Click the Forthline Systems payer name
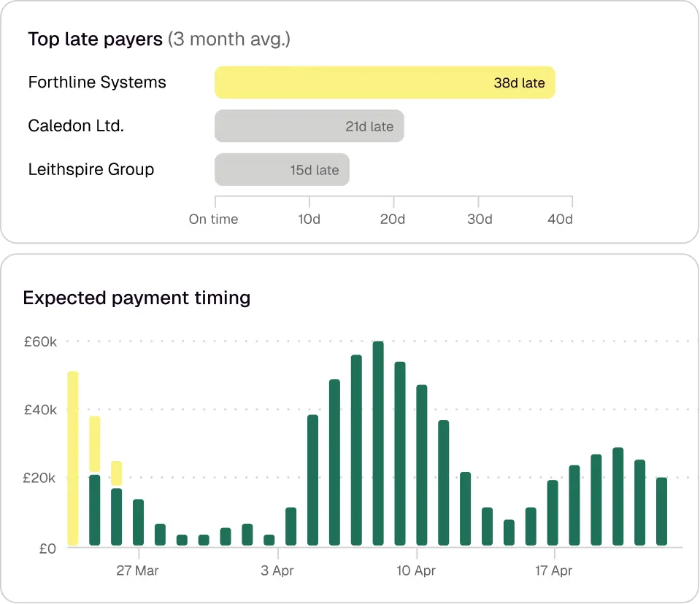This screenshot has width=700, height=604. (97, 82)
